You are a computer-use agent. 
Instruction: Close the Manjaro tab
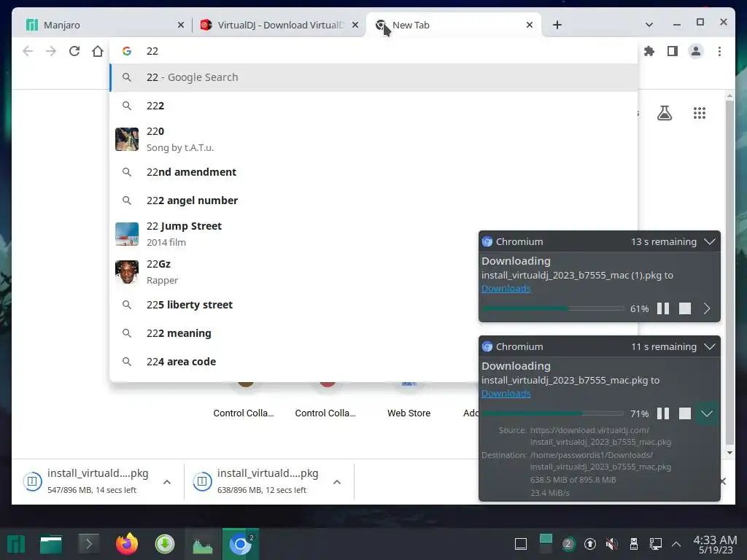(x=181, y=25)
